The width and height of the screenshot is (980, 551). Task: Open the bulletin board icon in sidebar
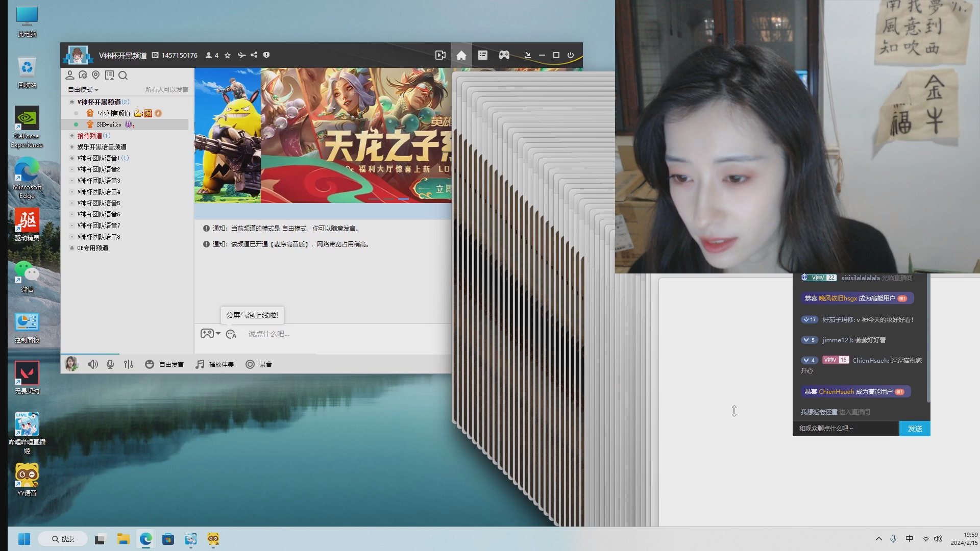109,76
